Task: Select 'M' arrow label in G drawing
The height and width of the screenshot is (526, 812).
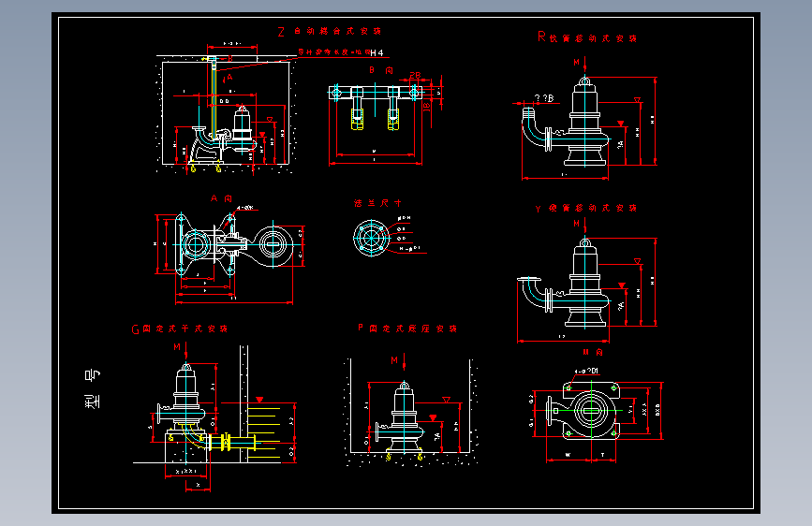Action: click(177, 347)
